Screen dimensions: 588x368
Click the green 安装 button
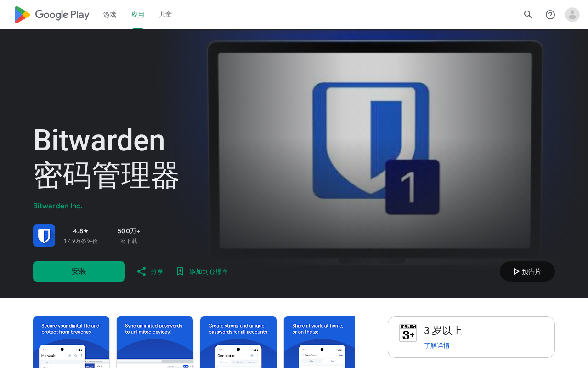[79, 271]
